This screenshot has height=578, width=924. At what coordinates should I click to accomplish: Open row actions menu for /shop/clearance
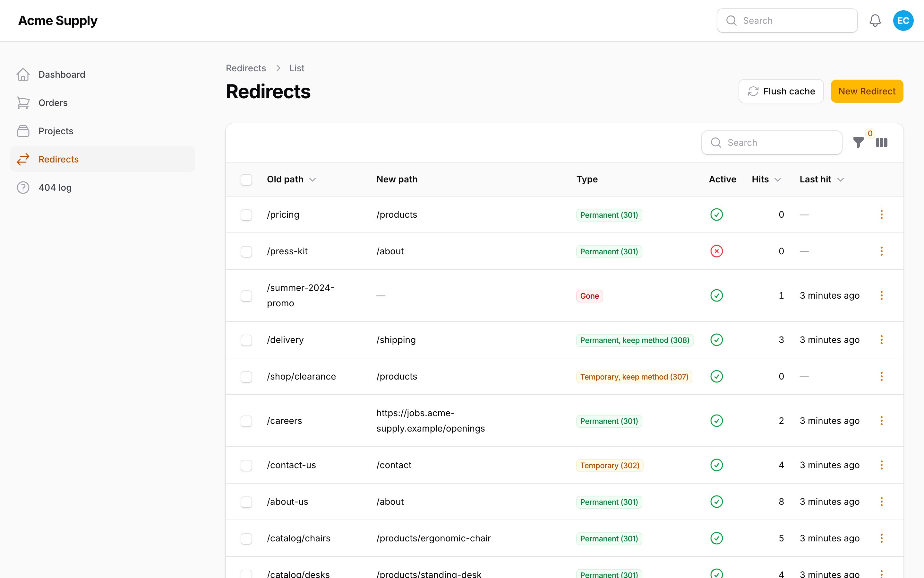pyautogui.click(x=881, y=377)
